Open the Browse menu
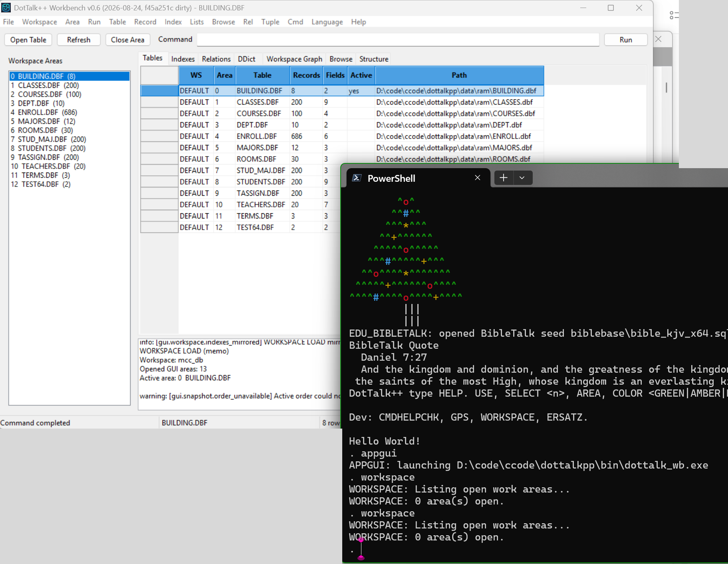 click(x=223, y=22)
